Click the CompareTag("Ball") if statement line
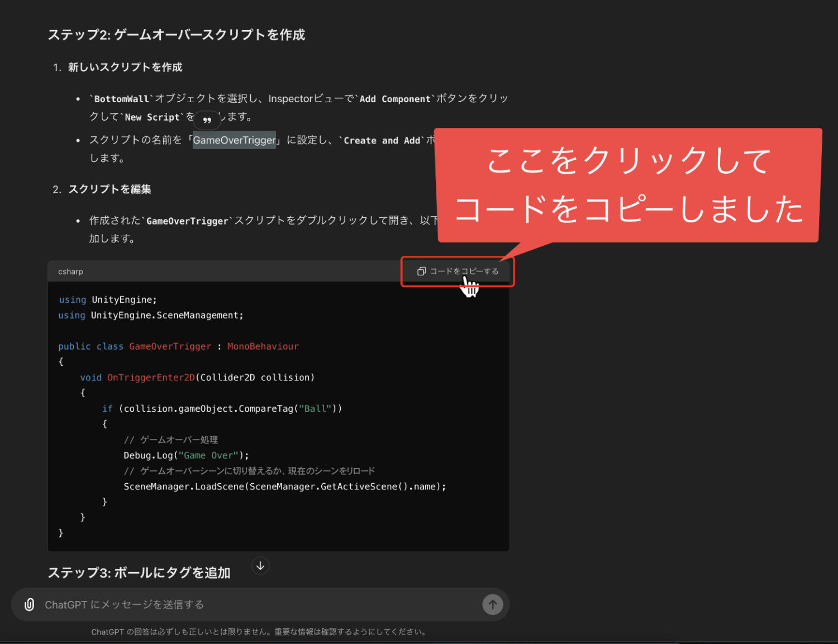The width and height of the screenshot is (838, 644). 222,409
